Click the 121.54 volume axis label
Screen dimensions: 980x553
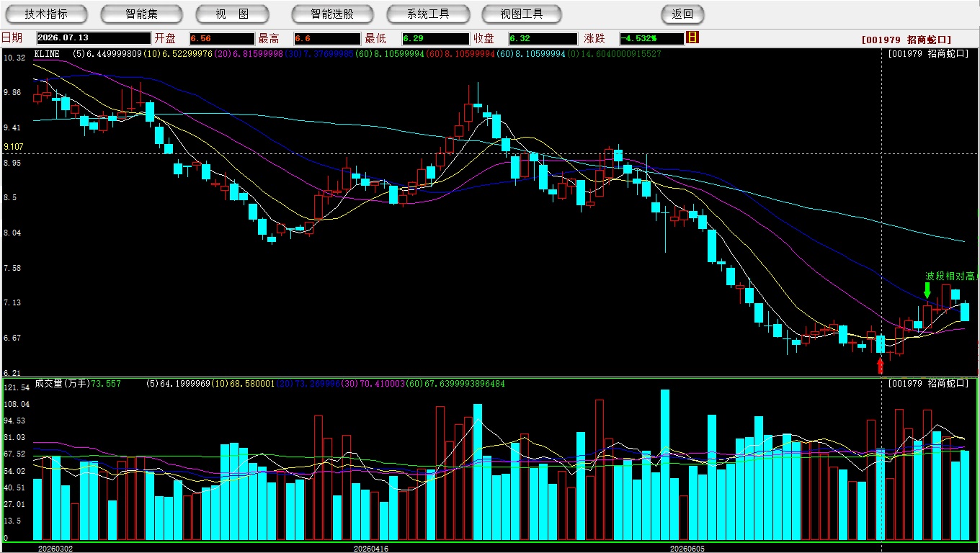[x=16, y=387]
